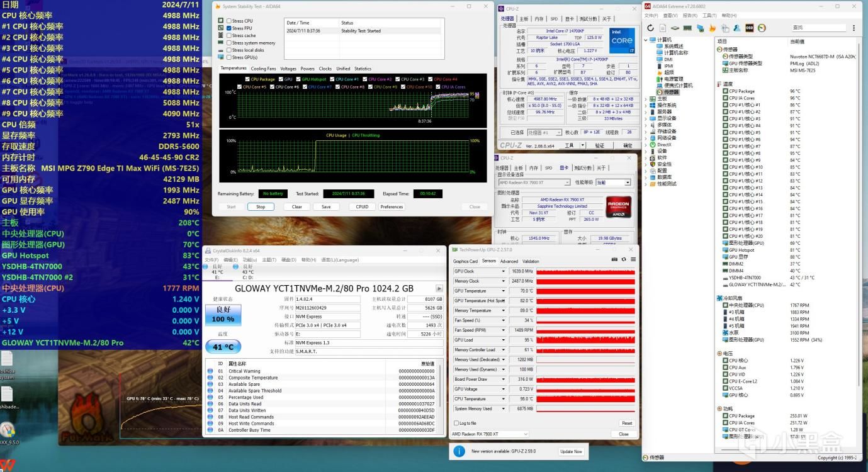Open the AIDA64 stability test flame icon
The image size is (868, 472).
(713, 28)
